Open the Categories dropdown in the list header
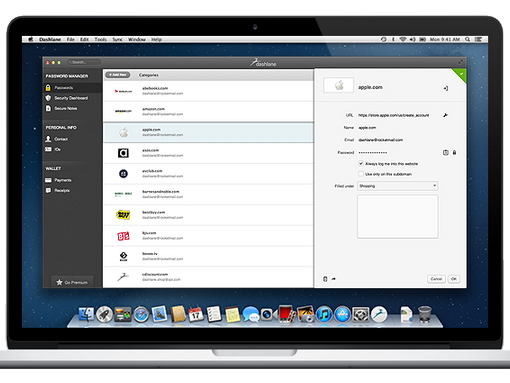The height and width of the screenshot is (383, 510). tap(149, 75)
